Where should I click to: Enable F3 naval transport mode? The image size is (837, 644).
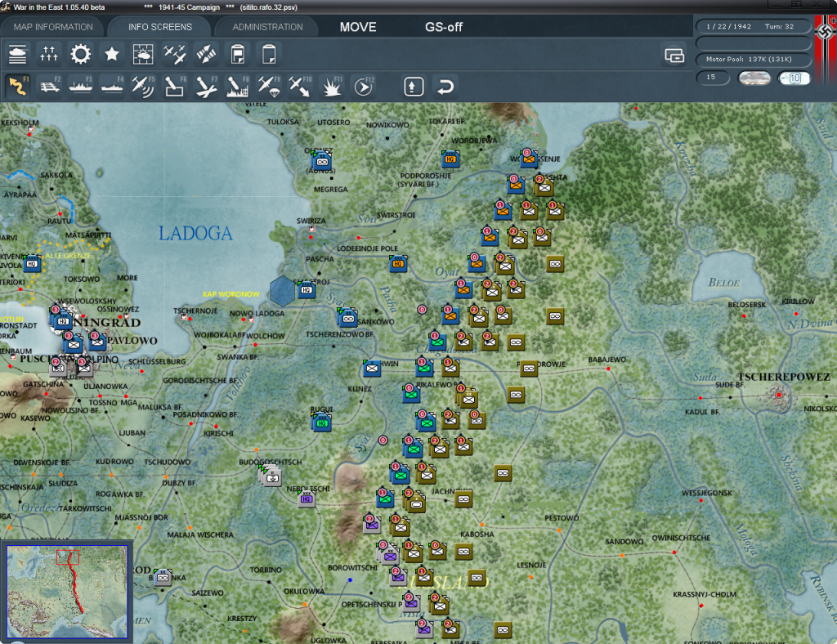point(81,87)
